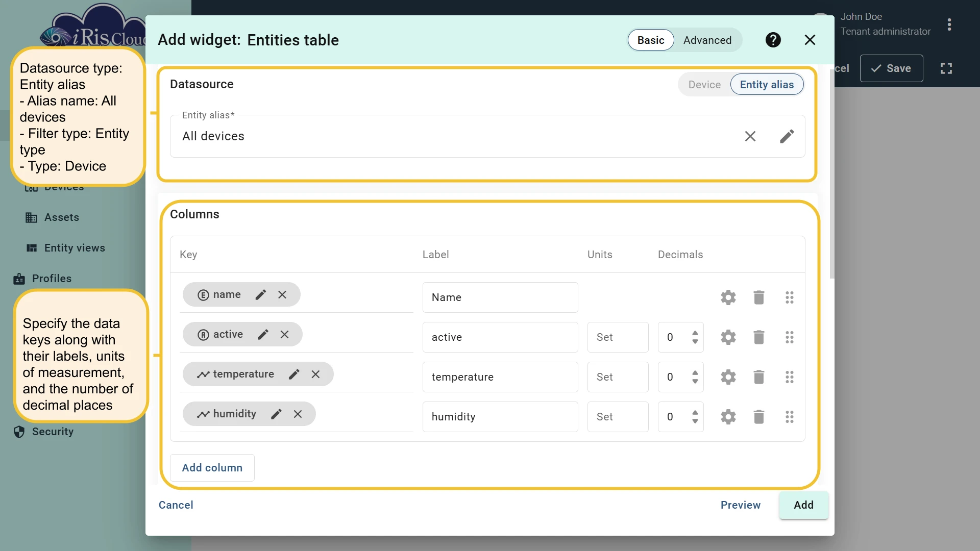Toggle dashboard fullscreen icon
This screenshot has height=551, width=980.
pyautogui.click(x=946, y=68)
